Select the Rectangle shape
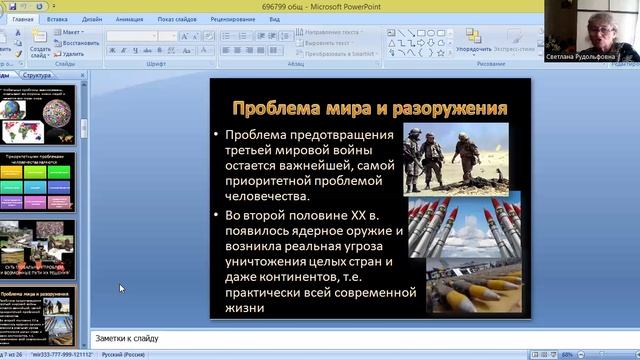Image resolution: width=640 pixels, height=360 pixels. [x=421, y=33]
